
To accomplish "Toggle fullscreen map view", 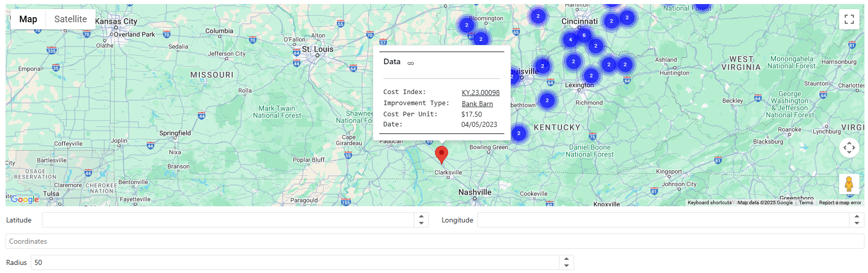I will tap(849, 19).
